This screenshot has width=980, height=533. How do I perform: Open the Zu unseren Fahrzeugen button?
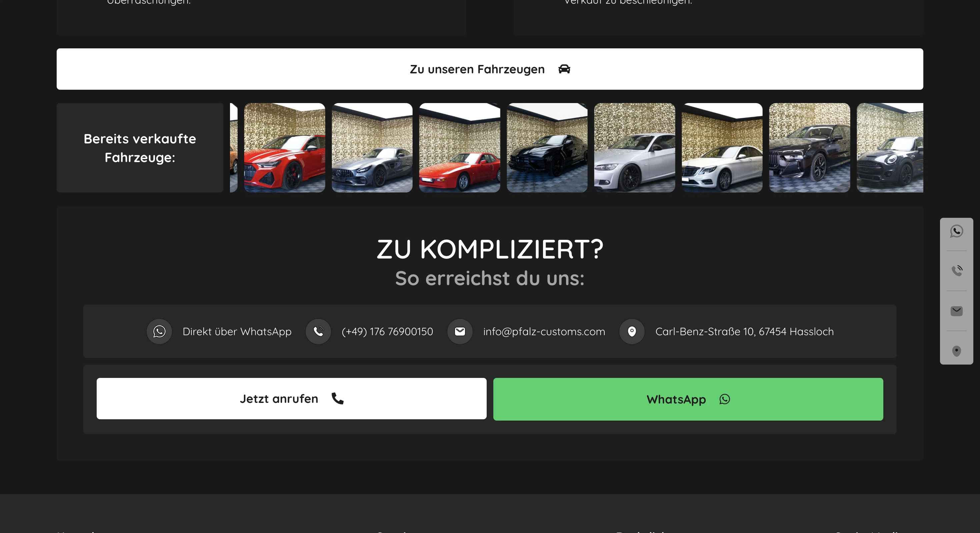490,69
